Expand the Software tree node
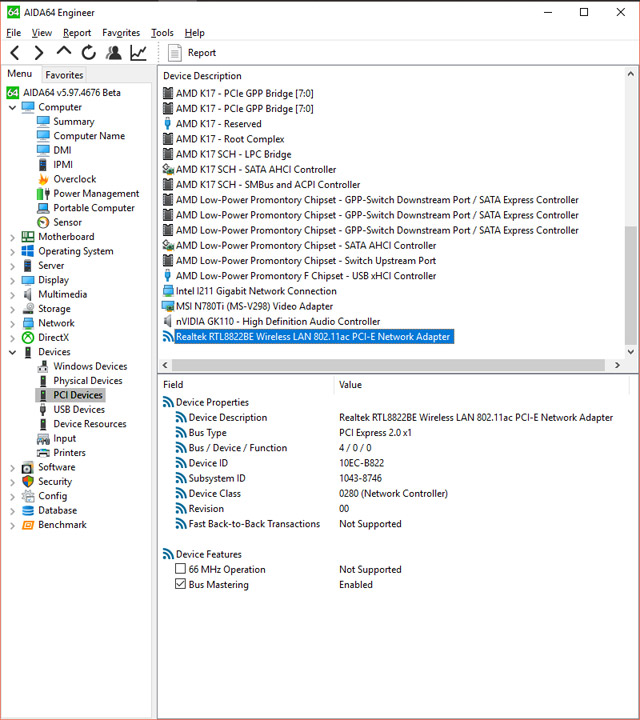 12,468
